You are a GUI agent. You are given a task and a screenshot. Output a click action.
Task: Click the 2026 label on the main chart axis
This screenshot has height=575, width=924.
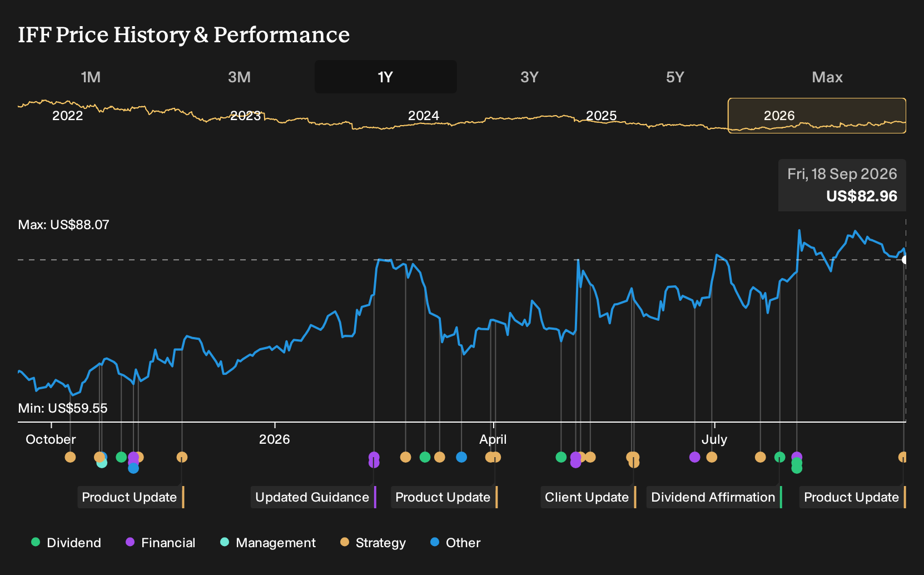point(274,439)
